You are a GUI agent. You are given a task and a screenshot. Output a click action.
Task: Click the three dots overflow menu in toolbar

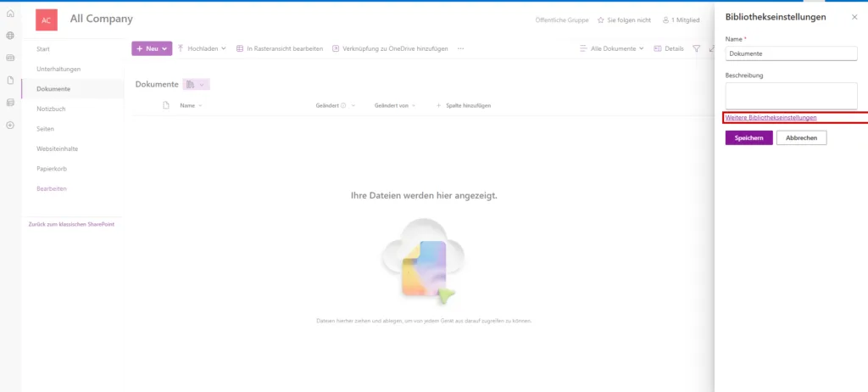[x=461, y=48]
